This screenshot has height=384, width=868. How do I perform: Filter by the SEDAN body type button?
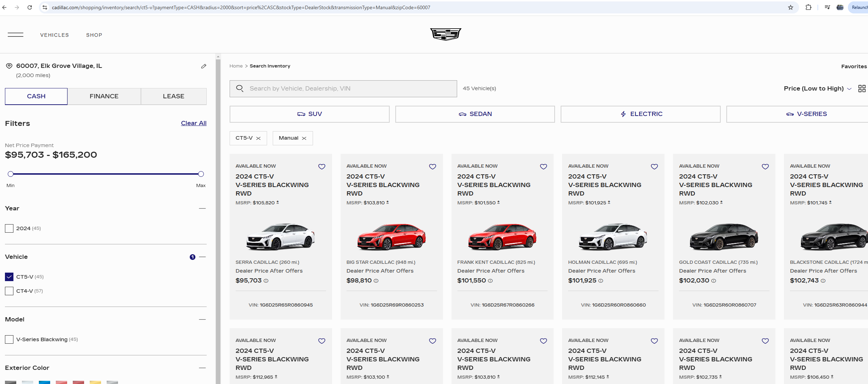(x=475, y=114)
